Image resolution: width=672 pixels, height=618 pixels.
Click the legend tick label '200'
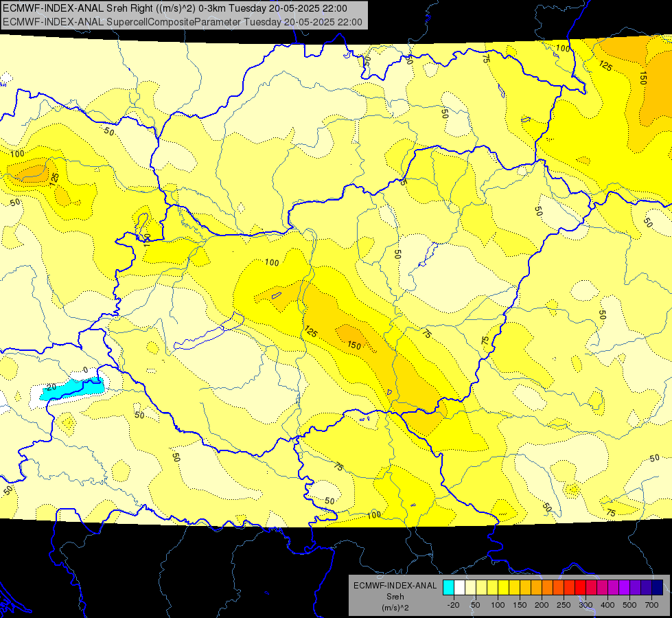click(542, 605)
